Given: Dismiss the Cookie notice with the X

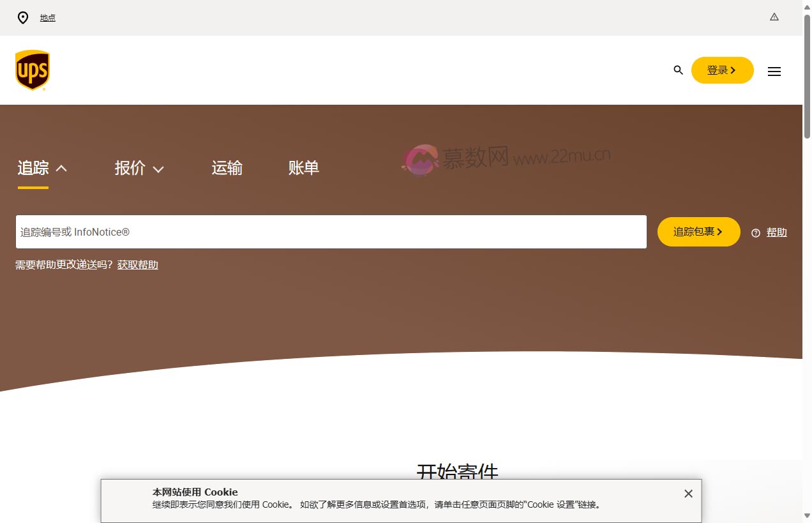Looking at the screenshot, I should tap(688, 493).
